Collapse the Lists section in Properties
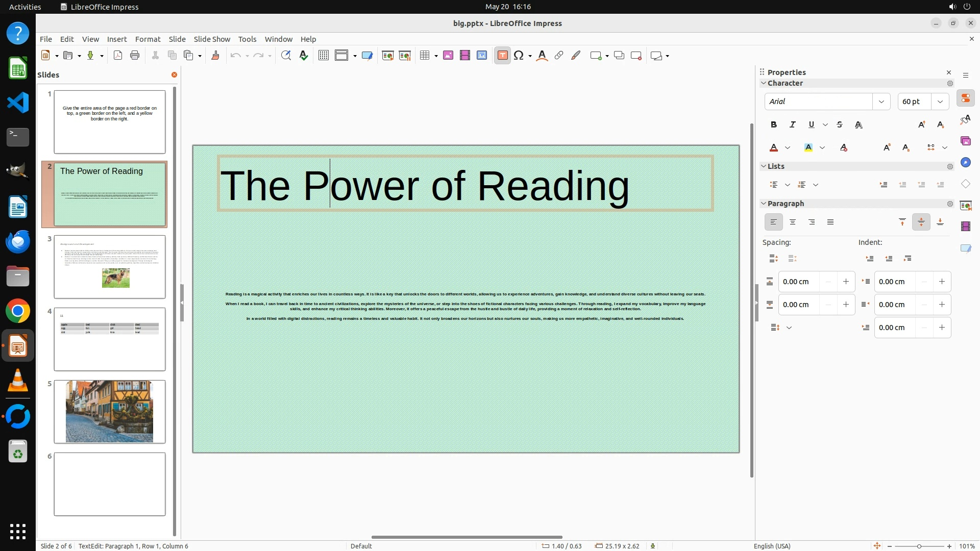 (764, 166)
